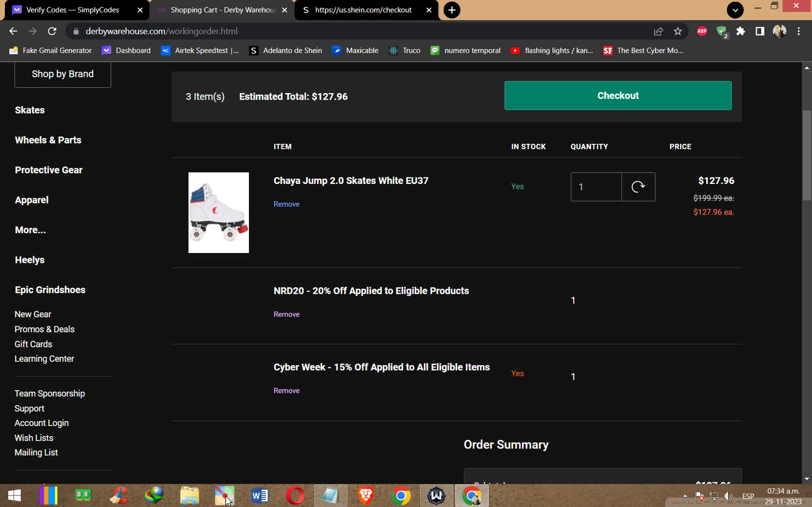Open Team Sponsorship link

click(50, 394)
